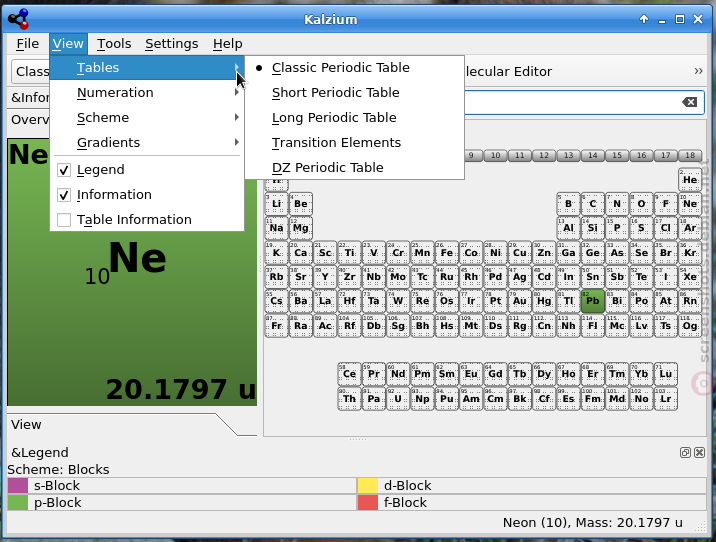716x542 pixels.
Task: Click the clear search field icon
Action: click(690, 102)
